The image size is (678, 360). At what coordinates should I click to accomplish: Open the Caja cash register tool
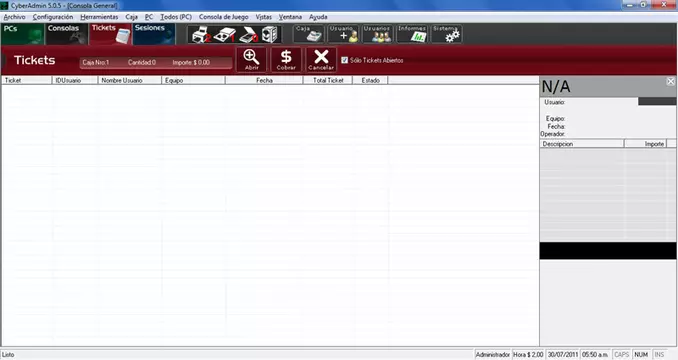308,34
